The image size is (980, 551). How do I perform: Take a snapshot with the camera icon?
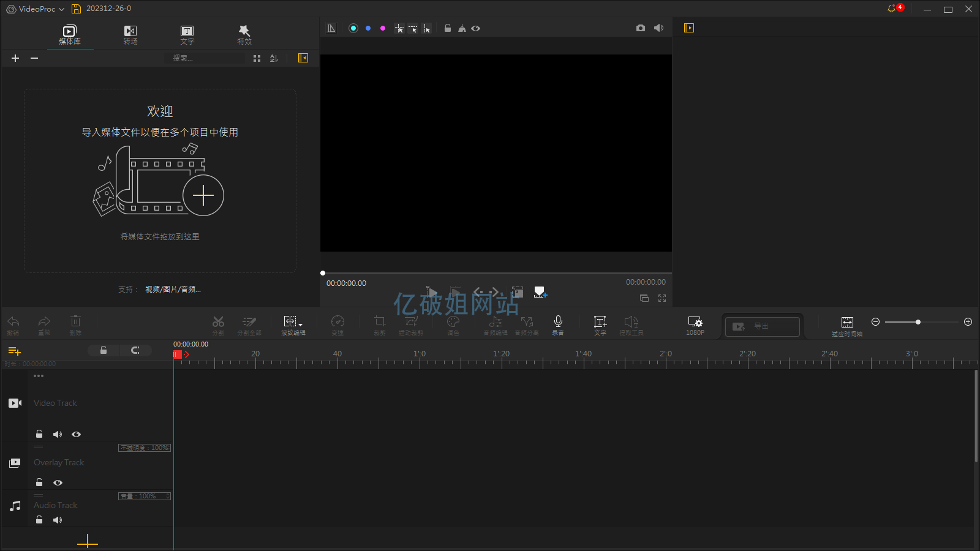coord(640,28)
